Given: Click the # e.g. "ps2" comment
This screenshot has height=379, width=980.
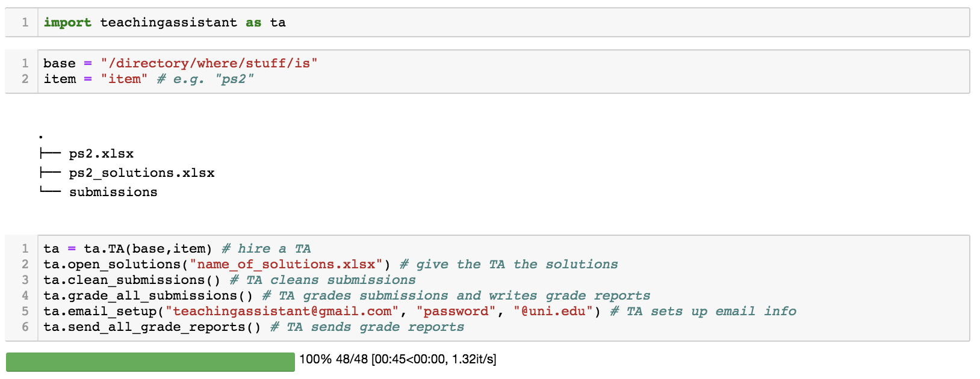Looking at the screenshot, I should [x=205, y=79].
